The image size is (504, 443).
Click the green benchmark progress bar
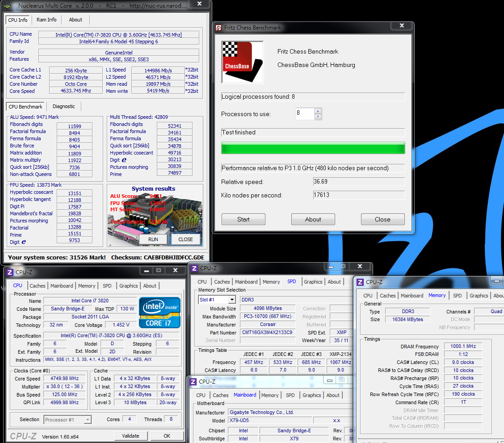313,148
